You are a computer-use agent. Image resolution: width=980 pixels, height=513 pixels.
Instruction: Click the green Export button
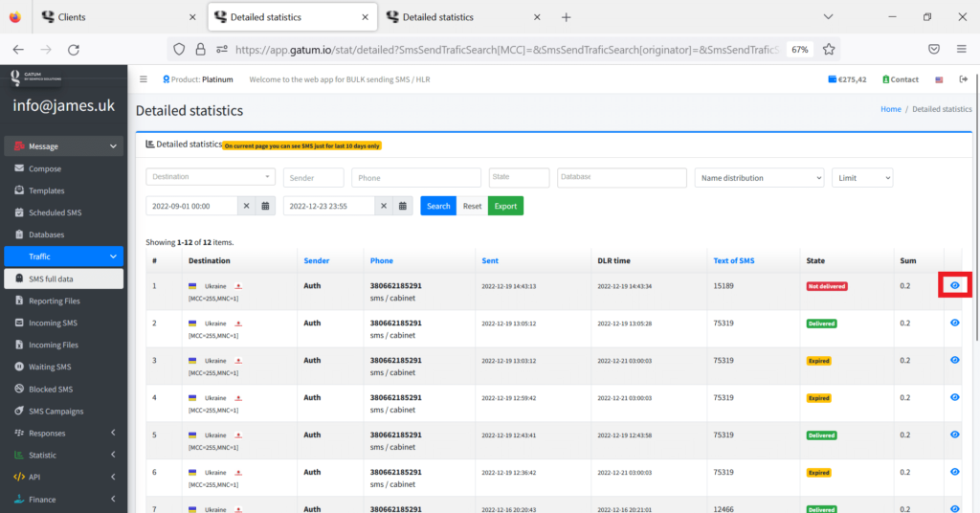point(505,206)
